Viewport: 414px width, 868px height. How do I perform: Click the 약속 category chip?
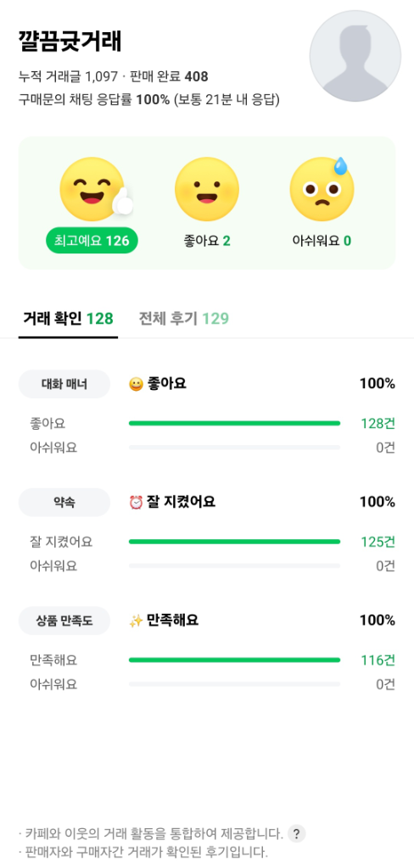[x=64, y=502]
